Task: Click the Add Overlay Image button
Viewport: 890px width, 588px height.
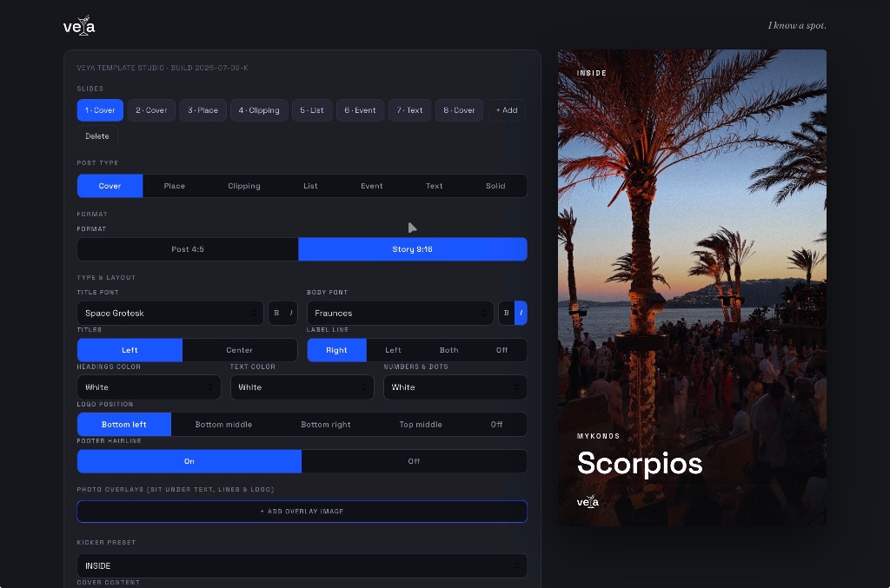Action: click(x=302, y=512)
